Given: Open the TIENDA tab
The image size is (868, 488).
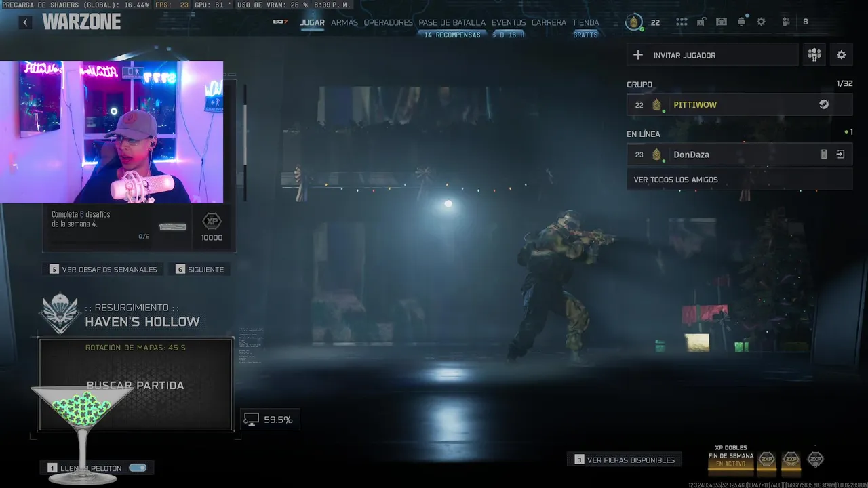Looking at the screenshot, I should 586,22.
